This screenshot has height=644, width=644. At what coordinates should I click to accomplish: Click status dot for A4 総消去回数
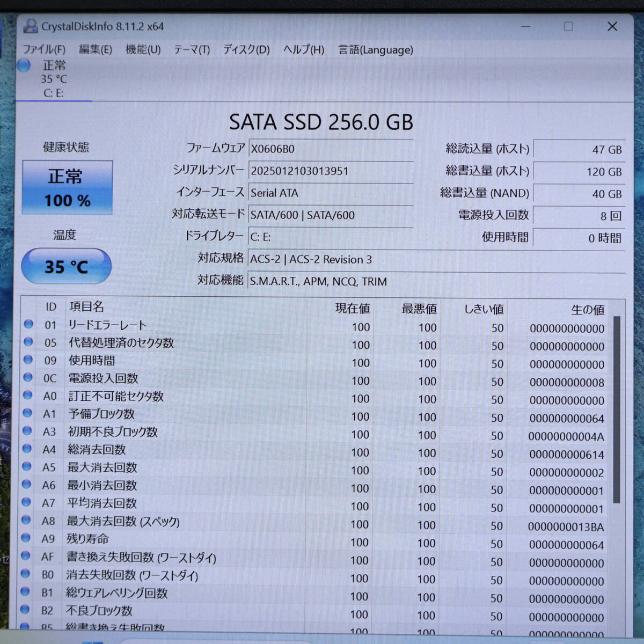point(27,449)
